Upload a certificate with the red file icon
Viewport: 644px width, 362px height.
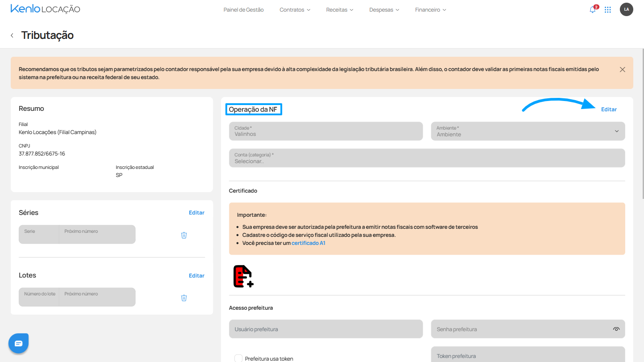point(243,276)
